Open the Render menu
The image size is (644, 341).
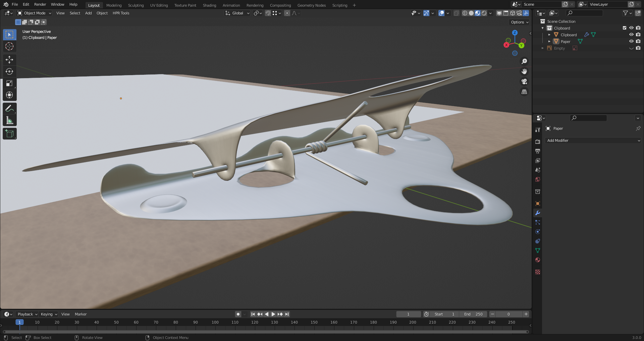pyautogui.click(x=40, y=4)
